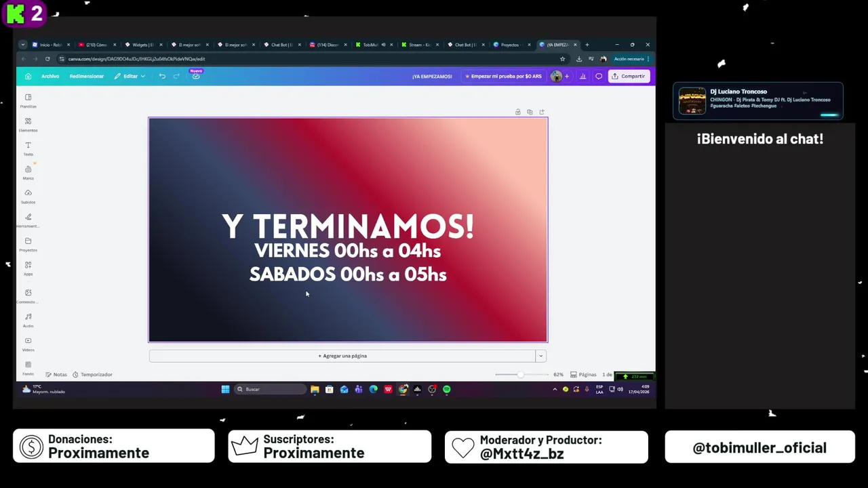The width and height of the screenshot is (868, 488).
Task: Select the VIERNES 00hs a 04hs text
Action: [348, 251]
